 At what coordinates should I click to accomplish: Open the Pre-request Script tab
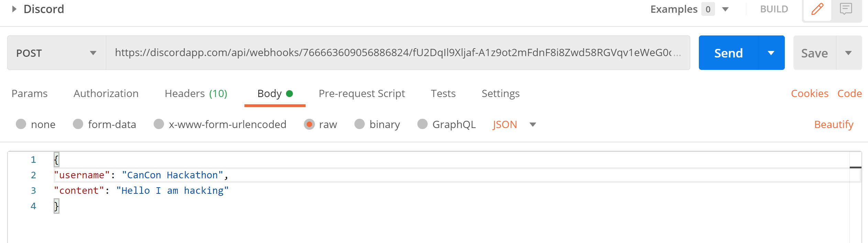point(362,94)
